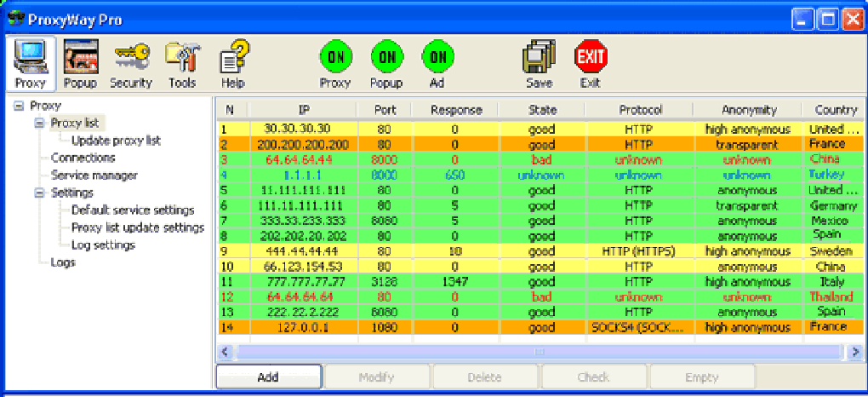Select proxy row 30.30.30.30
This screenshot has width=868, height=397.
[x=540, y=129]
